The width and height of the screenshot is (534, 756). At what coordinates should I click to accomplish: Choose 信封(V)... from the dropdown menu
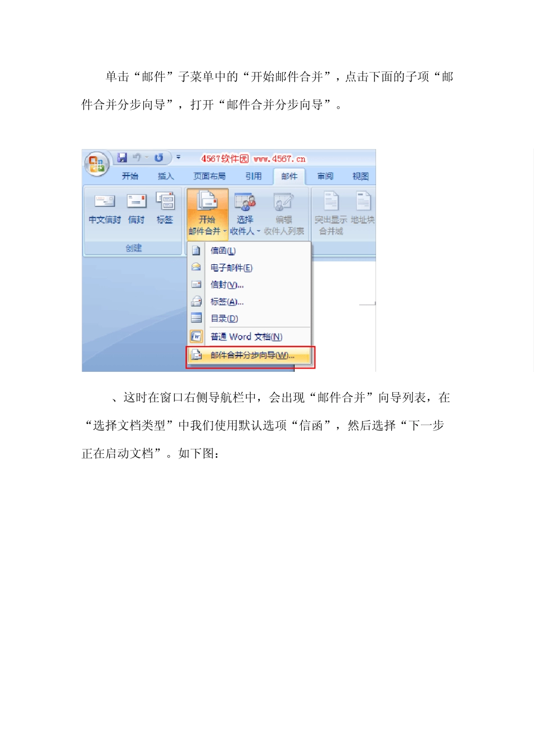click(249, 285)
